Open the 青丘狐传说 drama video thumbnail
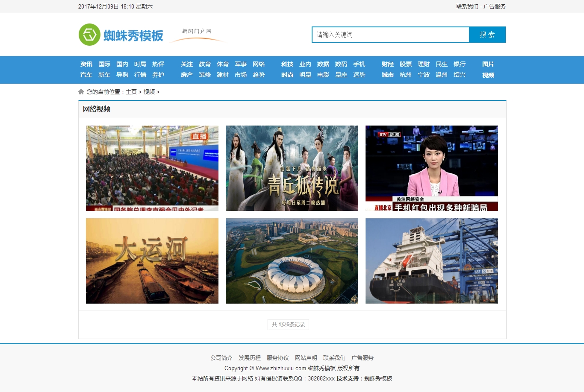 [292, 168]
